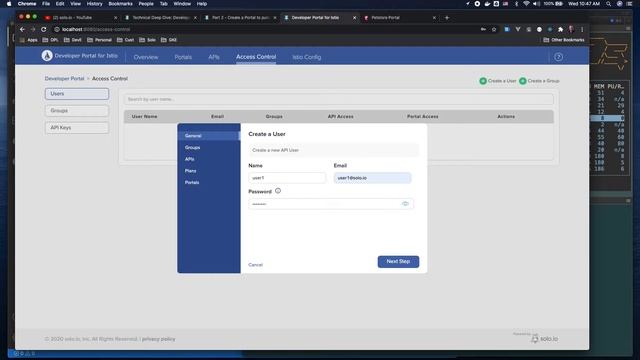This screenshot has width=640, height=360.
Task: Switch to the Overview tab
Action: tap(146, 57)
